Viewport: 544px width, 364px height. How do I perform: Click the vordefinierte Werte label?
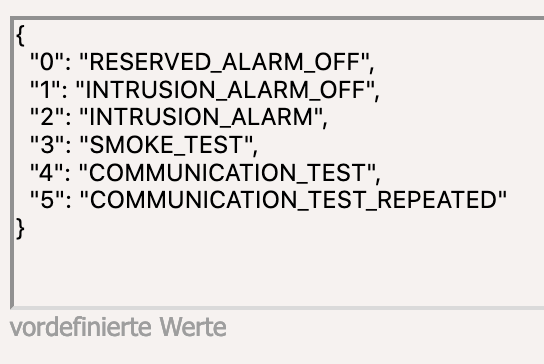[118, 327]
